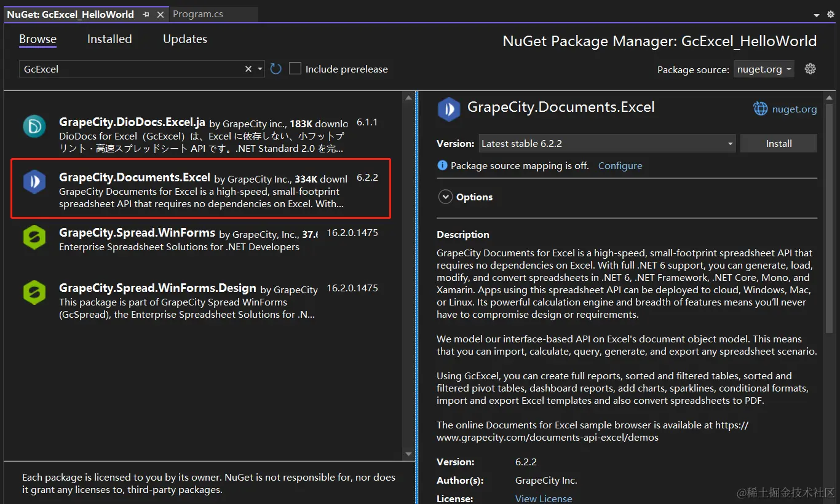Click the Description heading in details
840x504 pixels.
point(463,234)
